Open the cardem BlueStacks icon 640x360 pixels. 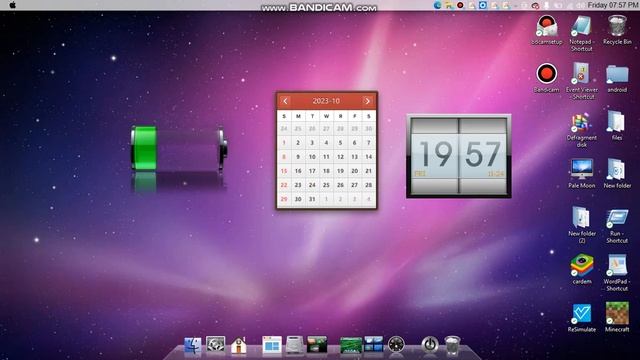coord(582,269)
